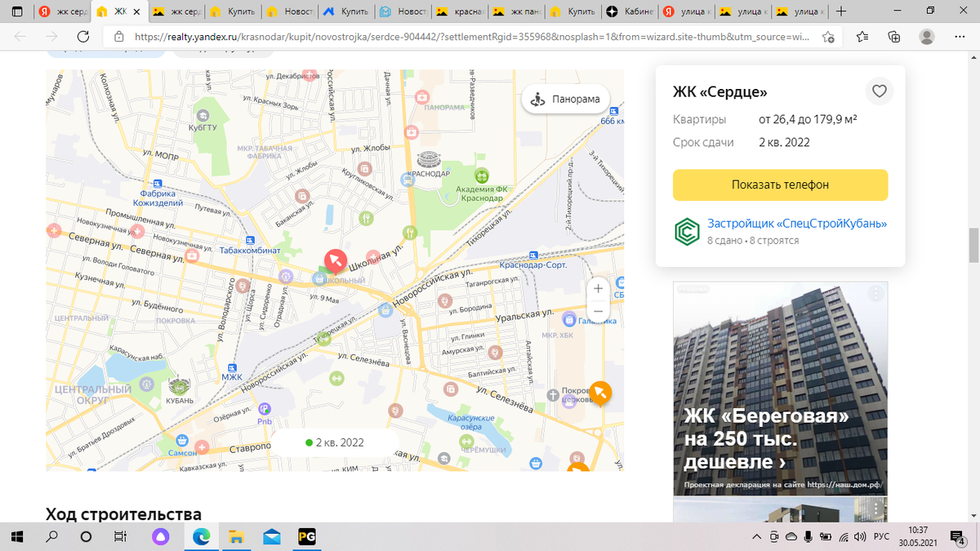The width and height of the screenshot is (980, 551).
Task: Zoom in the map with plus button
Action: pos(599,288)
